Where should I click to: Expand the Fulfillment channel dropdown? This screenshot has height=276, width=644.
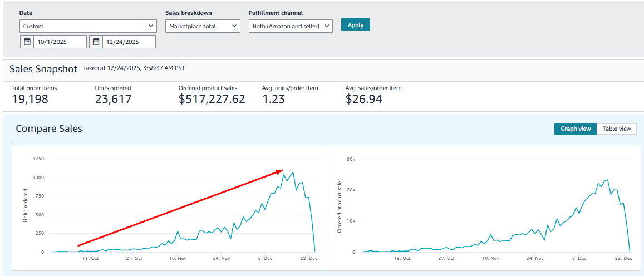coord(291,26)
